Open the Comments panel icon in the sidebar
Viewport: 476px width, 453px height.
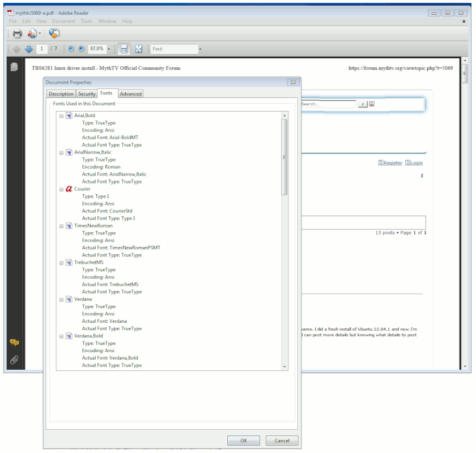click(x=14, y=343)
